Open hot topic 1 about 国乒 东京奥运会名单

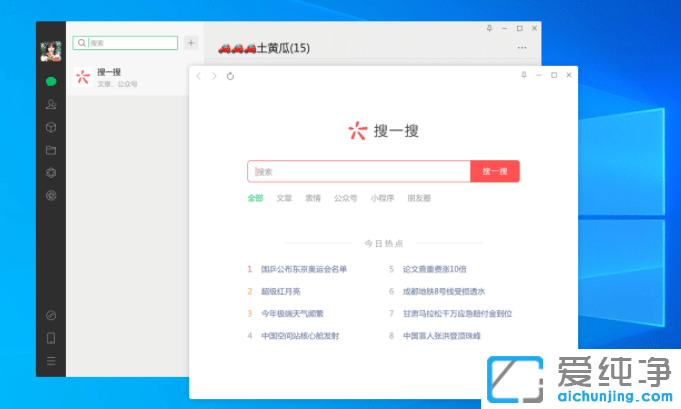coord(304,269)
